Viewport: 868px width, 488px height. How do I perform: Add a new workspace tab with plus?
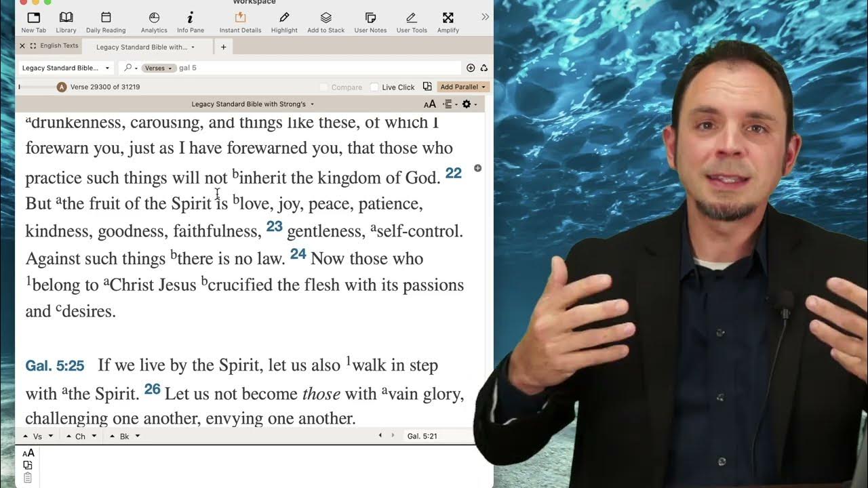click(223, 47)
